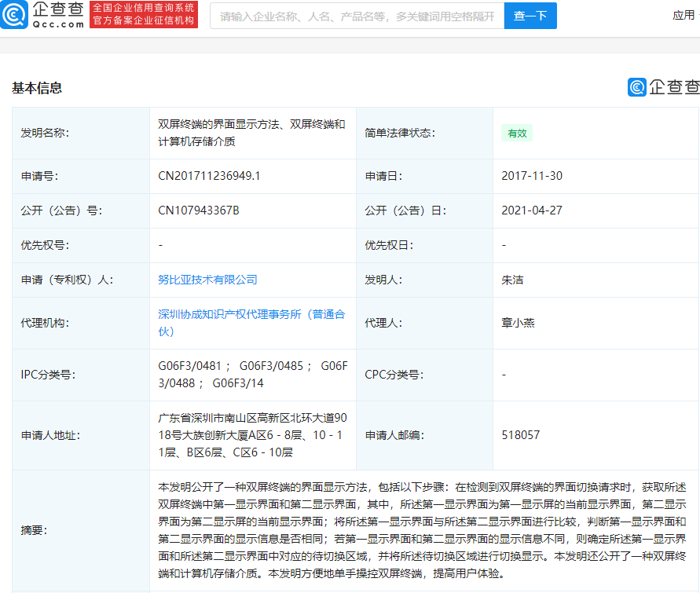
Task: Open the 应用 dropdown menu
Action: click(686, 16)
